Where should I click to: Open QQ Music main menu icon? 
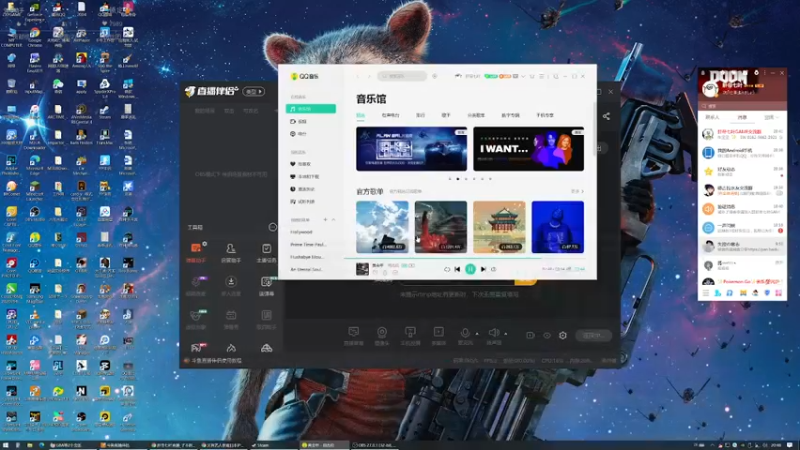[542, 76]
